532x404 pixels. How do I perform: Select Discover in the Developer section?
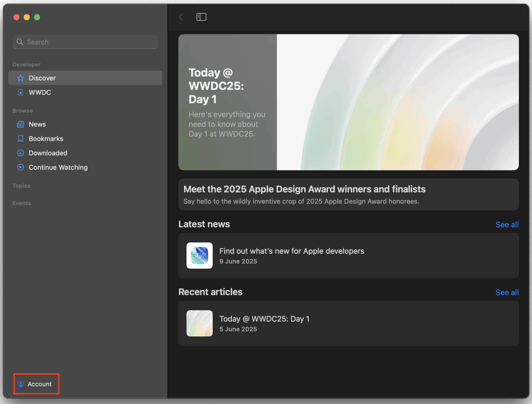click(x=42, y=78)
